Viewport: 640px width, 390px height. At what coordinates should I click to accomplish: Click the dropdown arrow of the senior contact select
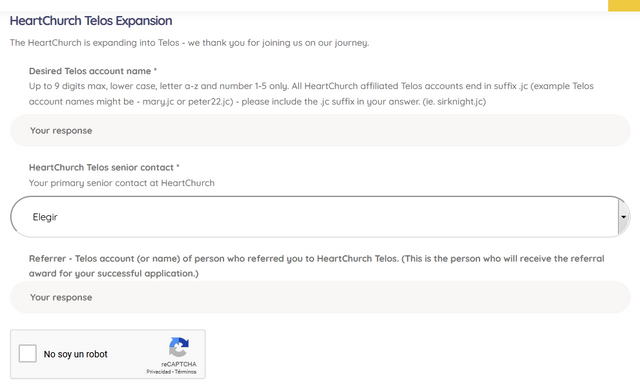point(623,217)
